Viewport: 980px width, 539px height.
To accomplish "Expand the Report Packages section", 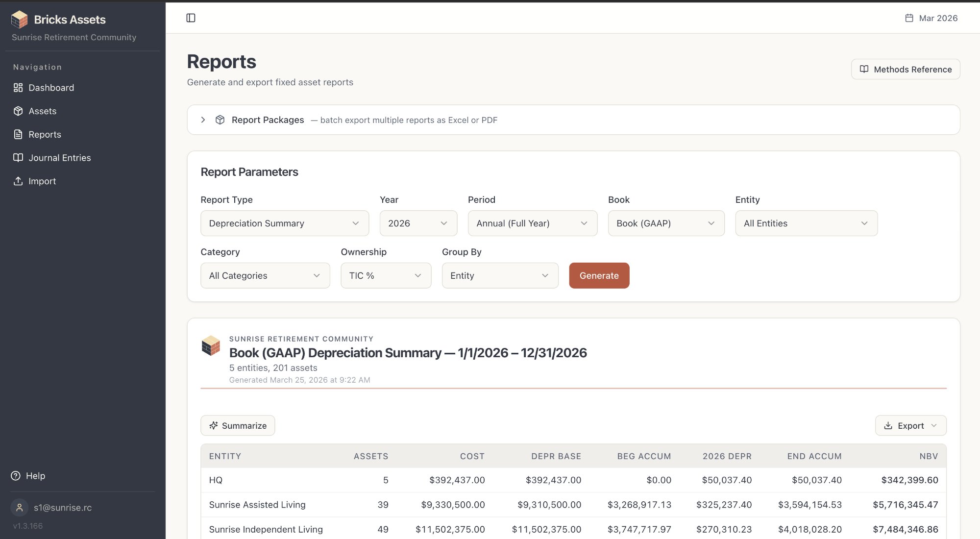I will (x=203, y=120).
